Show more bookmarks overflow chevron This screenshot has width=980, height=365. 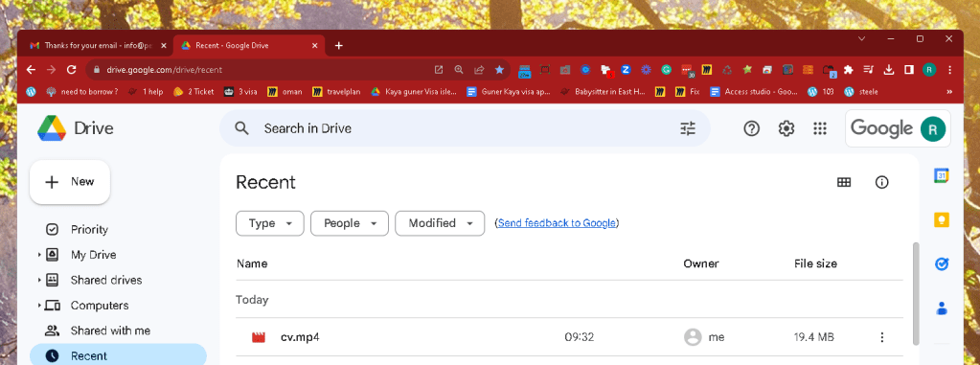click(x=950, y=92)
